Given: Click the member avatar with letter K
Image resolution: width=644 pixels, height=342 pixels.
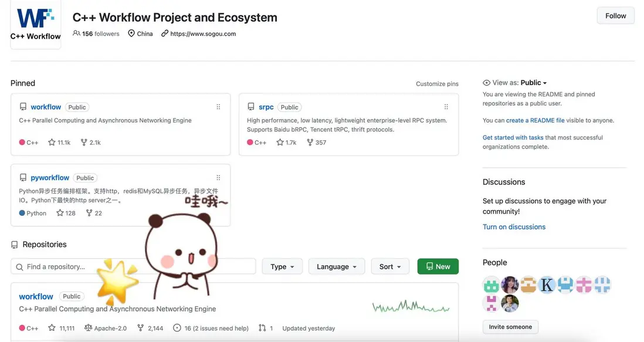Looking at the screenshot, I should click(x=547, y=284).
